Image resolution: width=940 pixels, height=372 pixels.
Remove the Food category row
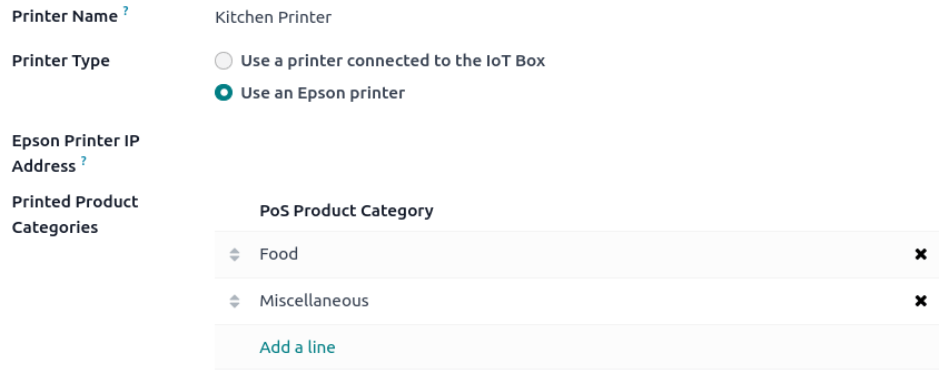point(920,255)
